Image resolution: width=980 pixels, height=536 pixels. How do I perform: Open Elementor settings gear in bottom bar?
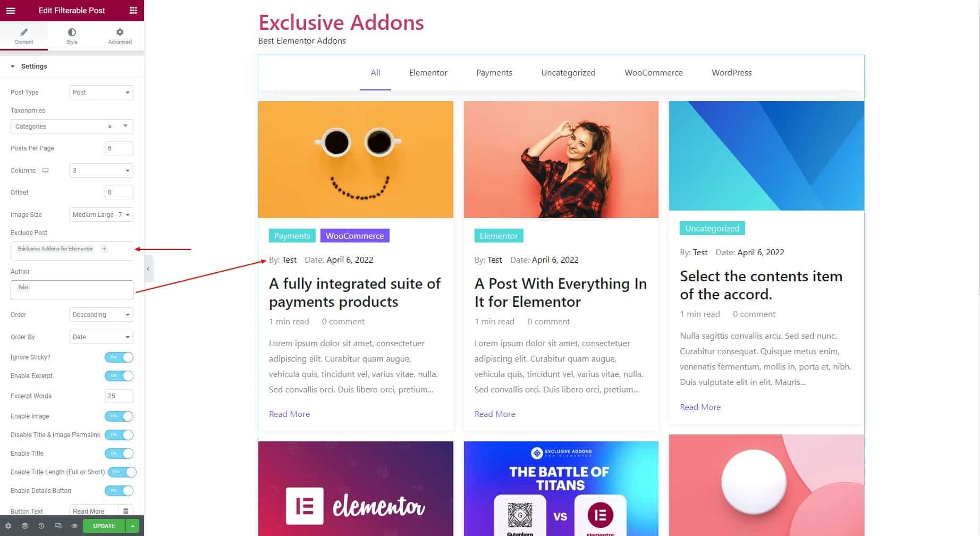tap(8, 526)
